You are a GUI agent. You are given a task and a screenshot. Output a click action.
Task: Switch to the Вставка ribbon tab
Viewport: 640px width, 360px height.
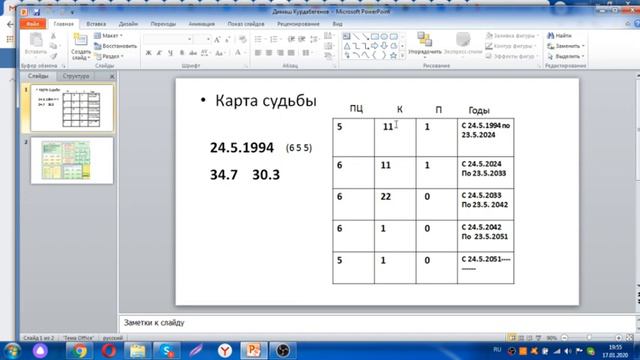click(x=96, y=24)
